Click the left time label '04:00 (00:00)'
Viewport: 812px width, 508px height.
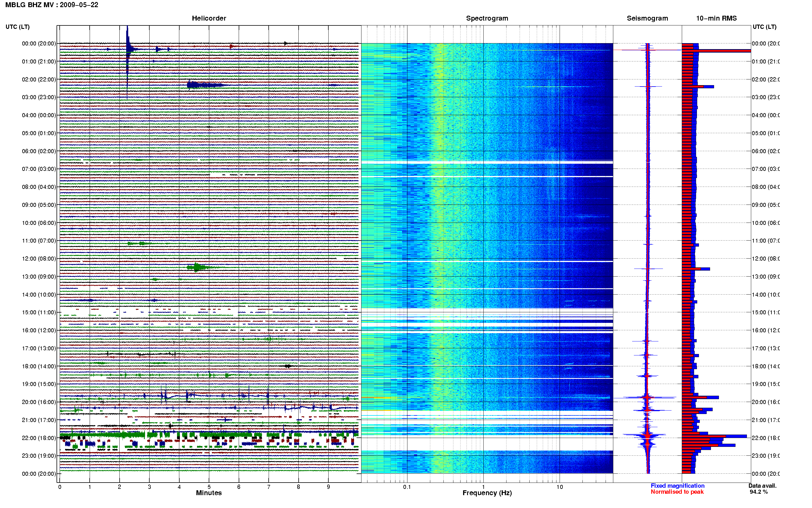click(x=39, y=115)
